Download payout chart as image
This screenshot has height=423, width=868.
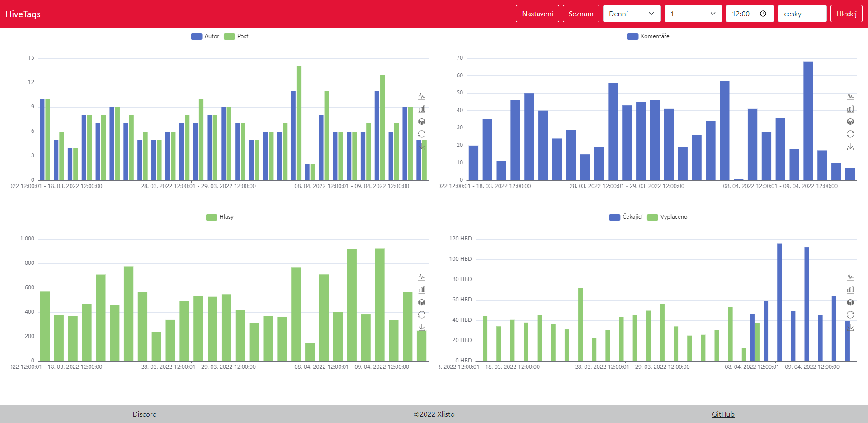(x=850, y=328)
